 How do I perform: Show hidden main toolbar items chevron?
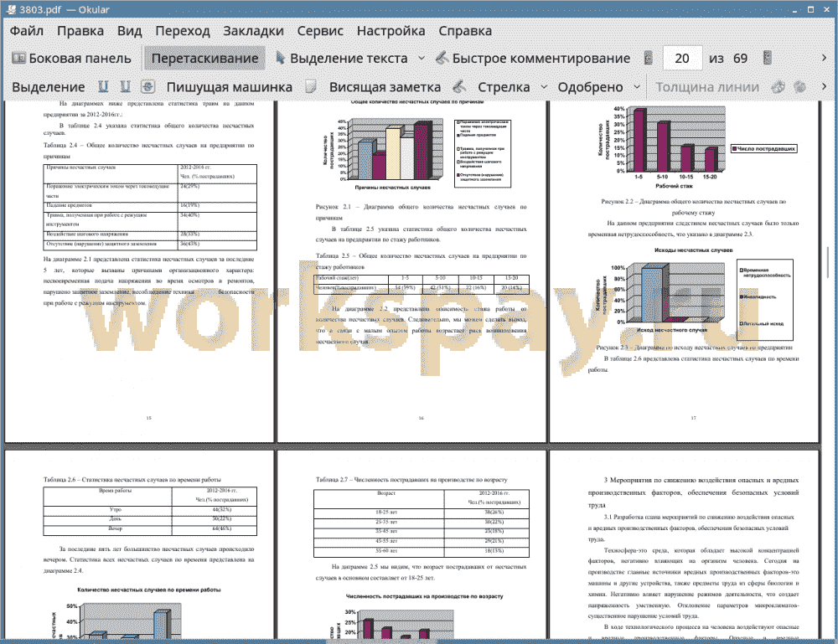point(824,58)
